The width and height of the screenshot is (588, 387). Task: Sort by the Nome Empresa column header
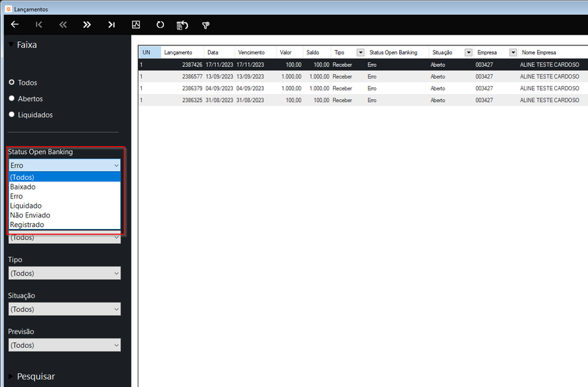point(553,52)
